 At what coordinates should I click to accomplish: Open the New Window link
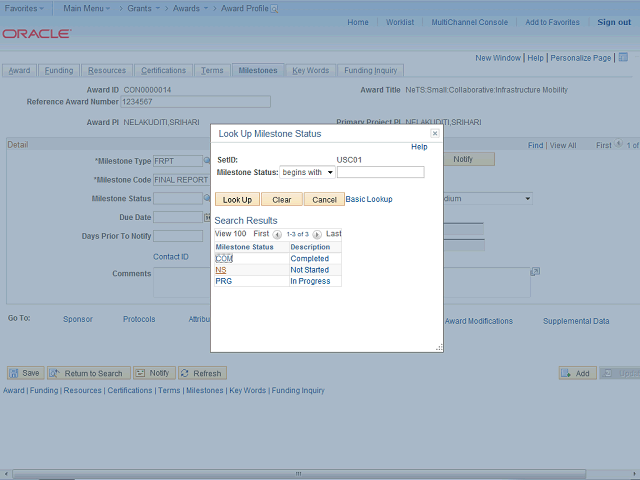click(x=498, y=58)
